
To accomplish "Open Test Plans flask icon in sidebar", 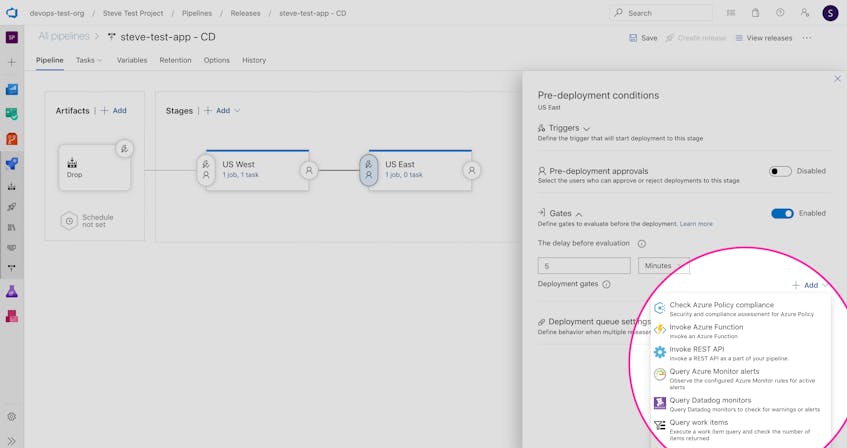I will coord(11,292).
